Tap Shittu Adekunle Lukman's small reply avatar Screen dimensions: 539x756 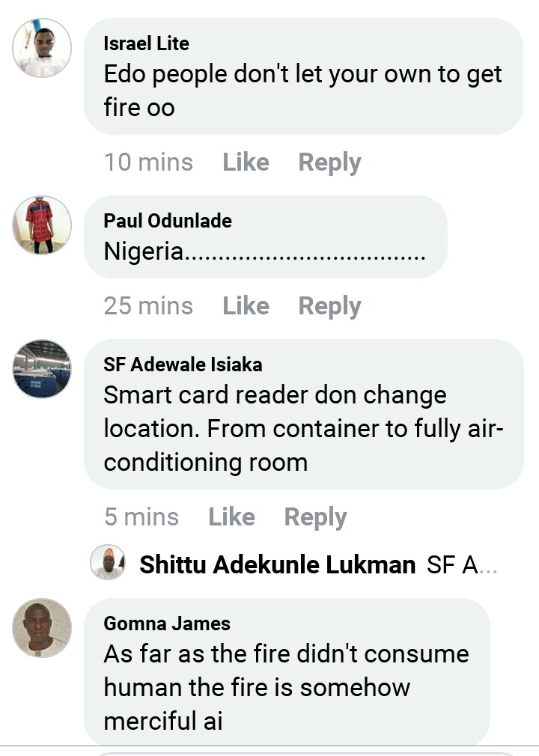tap(108, 562)
